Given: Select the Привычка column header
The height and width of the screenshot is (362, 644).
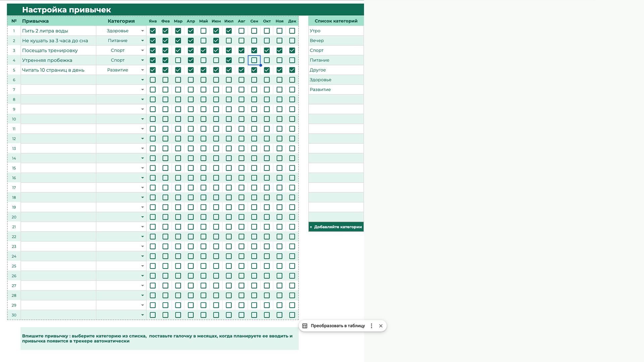Looking at the screenshot, I should (58, 21).
